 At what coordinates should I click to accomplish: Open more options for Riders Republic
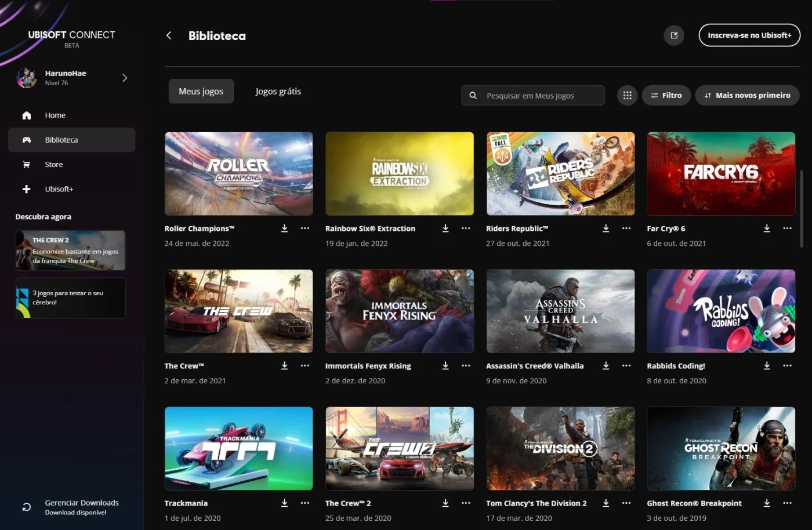tap(626, 228)
